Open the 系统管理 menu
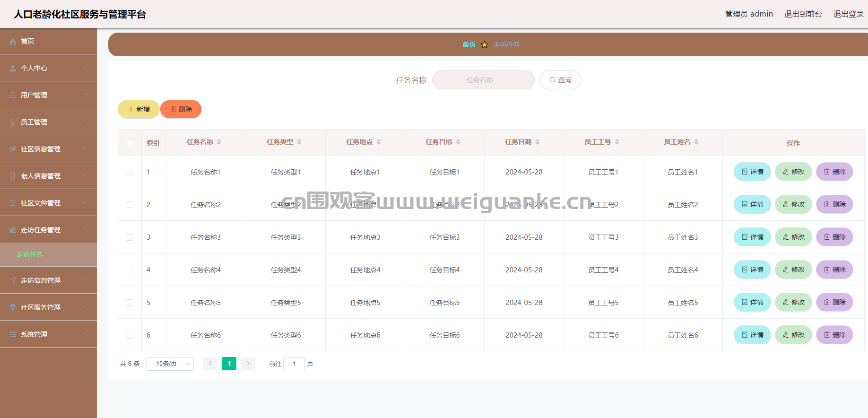This screenshot has height=418, width=868. tap(48, 334)
